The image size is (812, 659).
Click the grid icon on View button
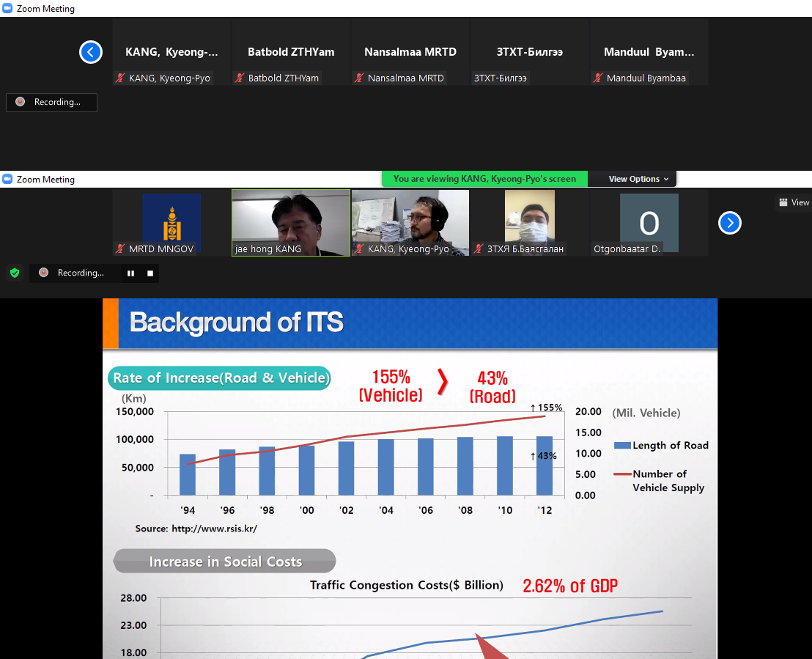point(783,203)
